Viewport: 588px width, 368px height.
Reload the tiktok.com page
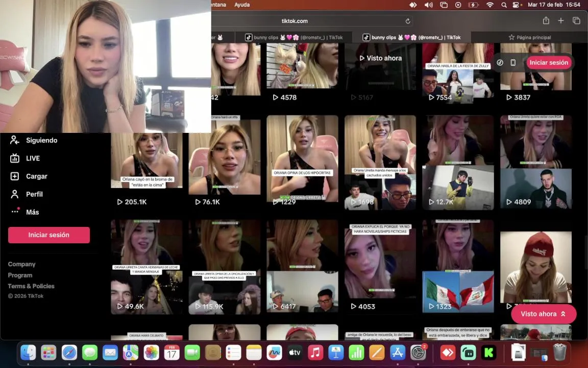click(x=408, y=21)
